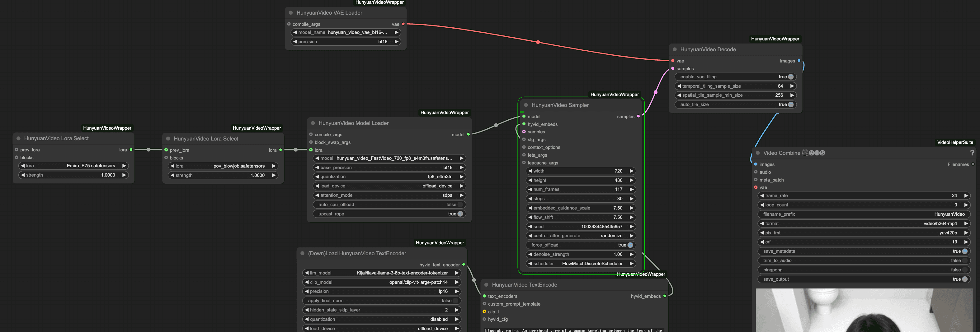The image size is (980, 332).
Task: Open the llm_model dropdown in TextEncoder loader
Action: tap(382, 273)
